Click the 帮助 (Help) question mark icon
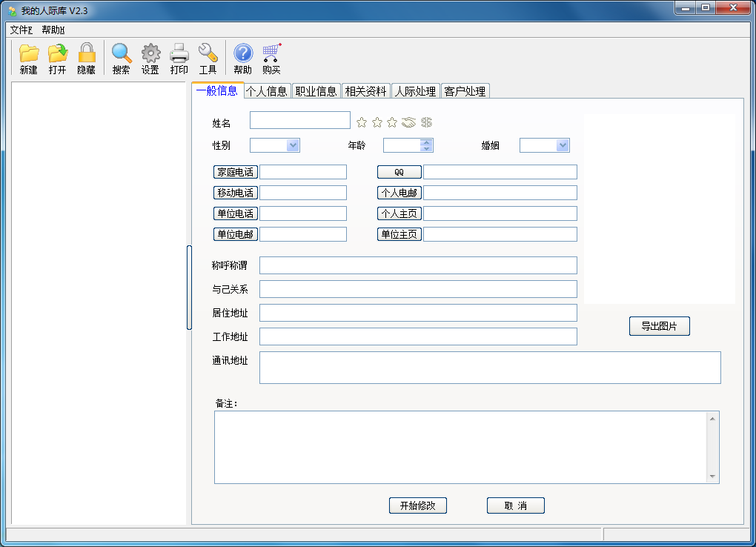Viewport: 756px width, 547px height. [x=242, y=59]
